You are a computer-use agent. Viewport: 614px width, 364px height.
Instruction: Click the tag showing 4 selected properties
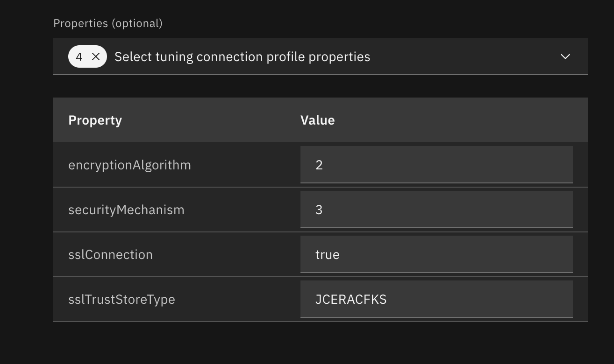point(87,56)
